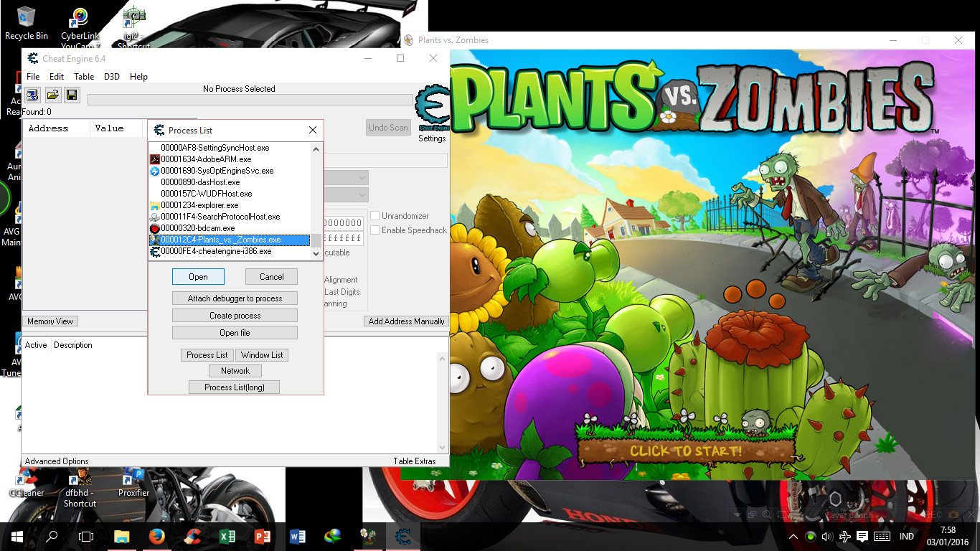Click the process list scroll up arrow
The image size is (980, 551).
click(x=316, y=149)
